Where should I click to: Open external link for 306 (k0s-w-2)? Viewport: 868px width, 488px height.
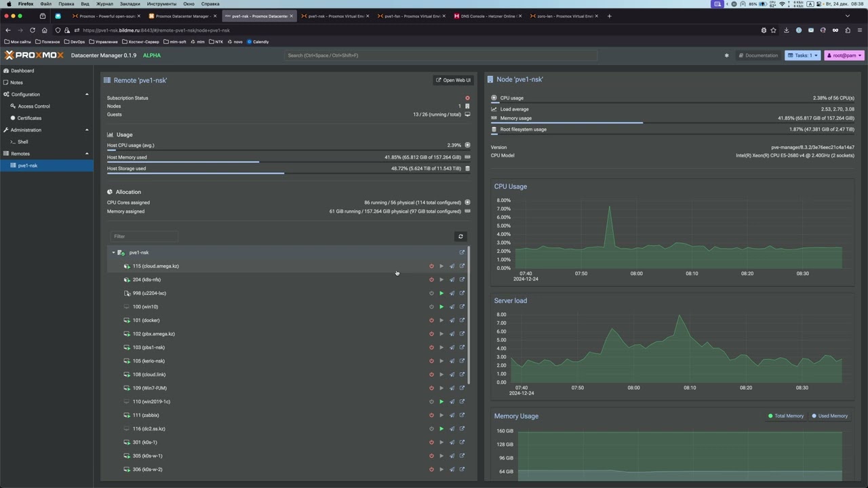coord(462,470)
